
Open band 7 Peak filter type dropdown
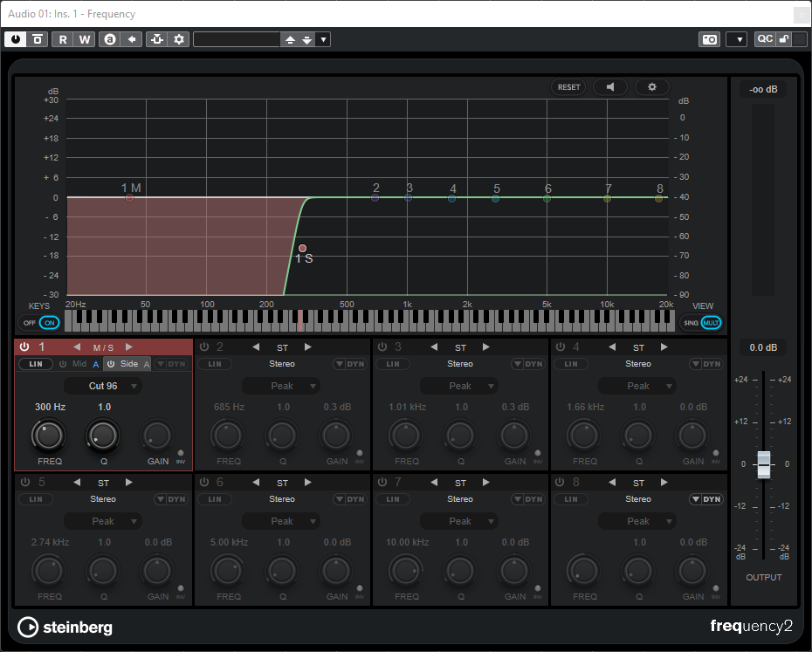click(459, 521)
